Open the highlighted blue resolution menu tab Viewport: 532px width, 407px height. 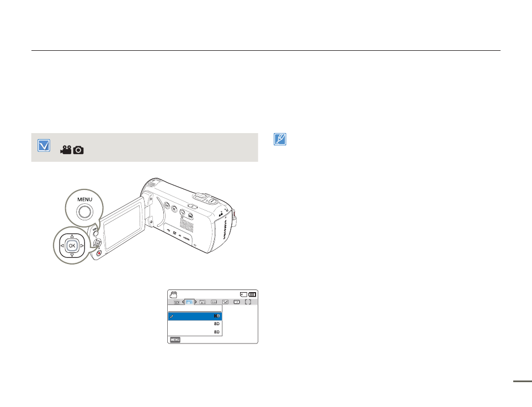pos(189,302)
